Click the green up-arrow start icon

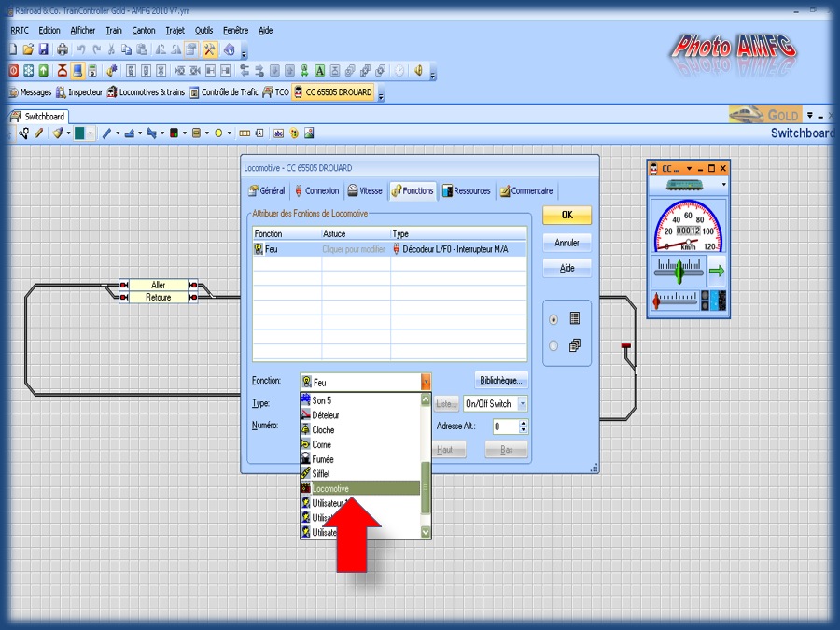pos(43,70)
